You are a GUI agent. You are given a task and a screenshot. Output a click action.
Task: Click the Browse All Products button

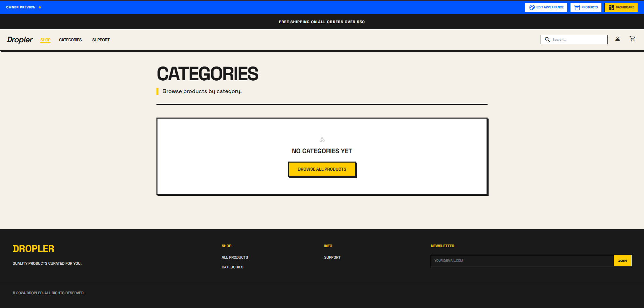click(x=322, y=169)
